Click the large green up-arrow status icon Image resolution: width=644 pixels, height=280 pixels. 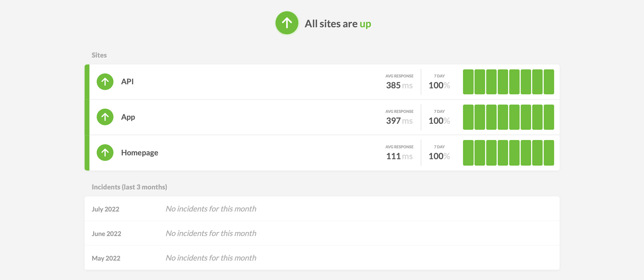coord(287,23)
